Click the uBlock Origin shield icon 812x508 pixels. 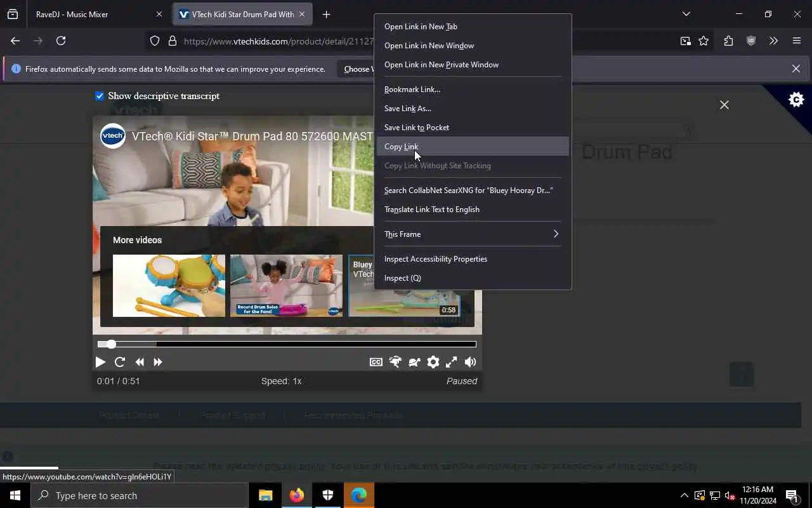point(751,41)
